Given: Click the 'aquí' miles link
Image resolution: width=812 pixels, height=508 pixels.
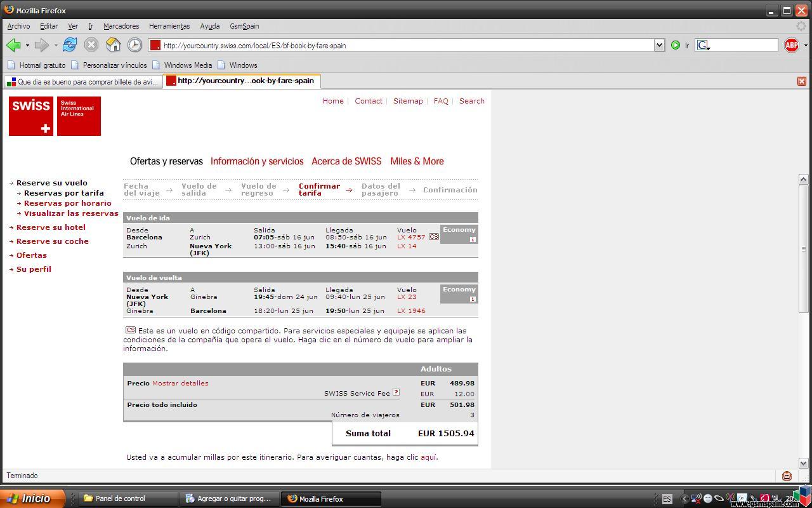Looking at the screenshot, I should coord(428,457).
